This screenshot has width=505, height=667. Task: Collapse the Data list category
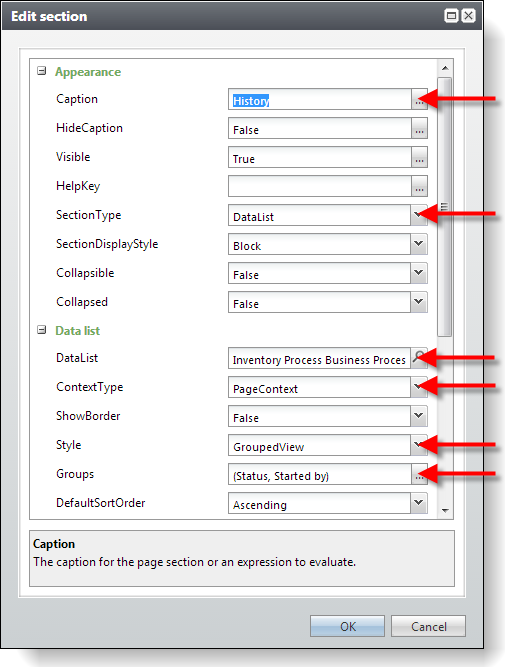point(41,330)
